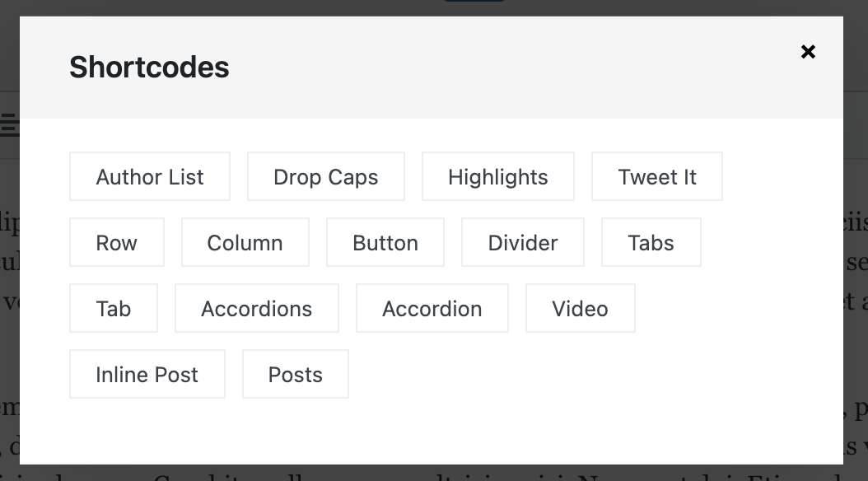Insert the Author List shortcode

pos(150,176)
